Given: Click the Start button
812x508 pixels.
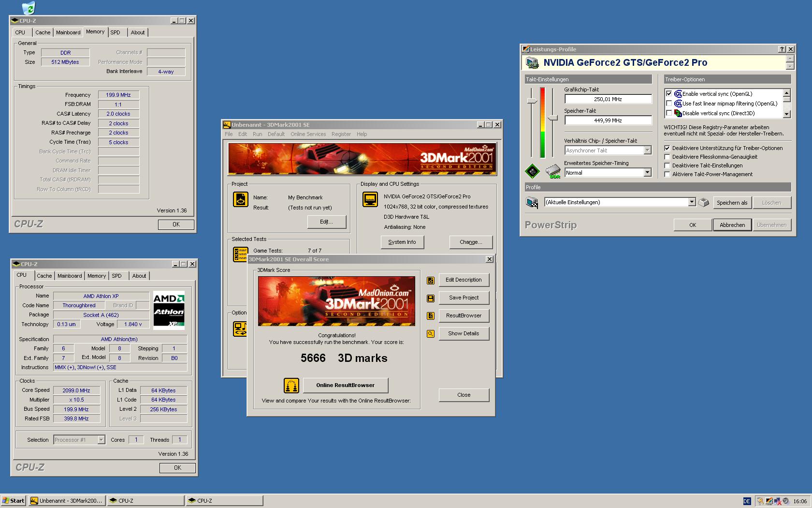Looking at the screenshot, I should point(14,501).
